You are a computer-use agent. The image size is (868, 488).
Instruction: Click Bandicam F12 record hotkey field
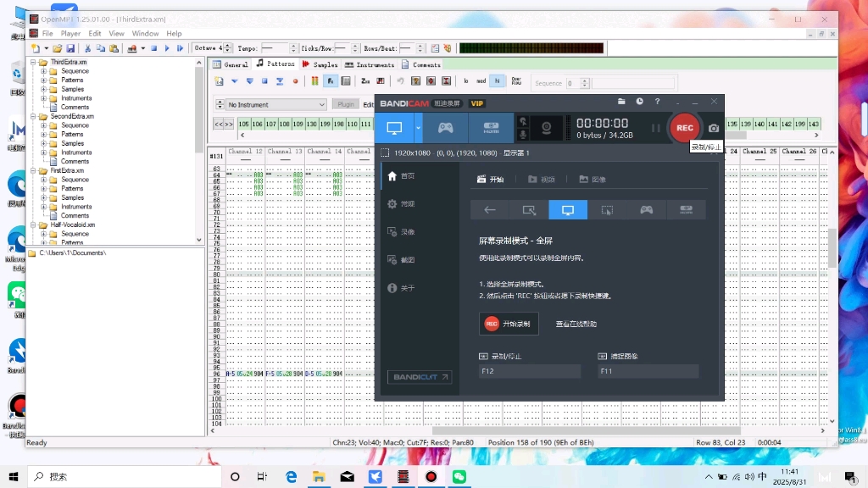tap(530, 371)
